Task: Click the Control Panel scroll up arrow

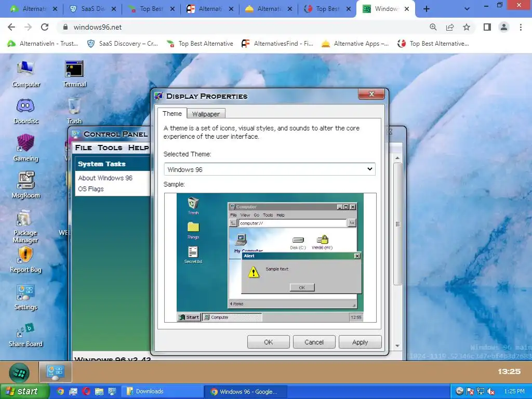Action: 397,158
